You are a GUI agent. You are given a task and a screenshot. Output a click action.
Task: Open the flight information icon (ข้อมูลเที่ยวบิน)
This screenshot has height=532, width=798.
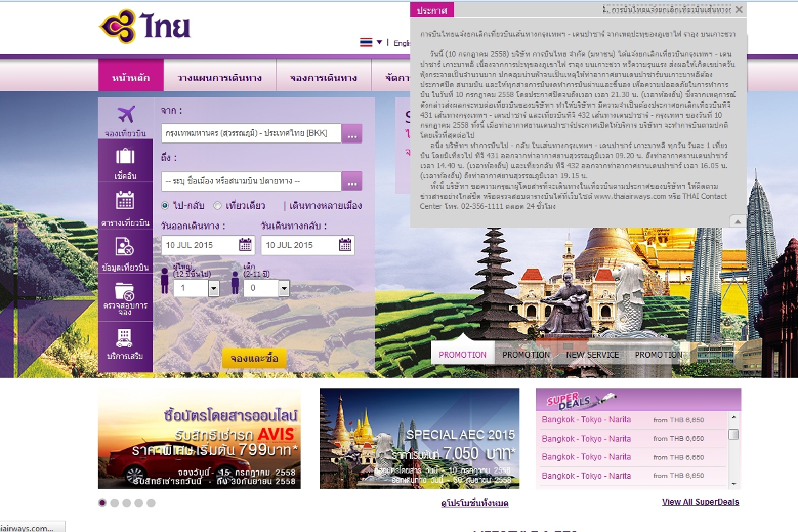coord(125,246)
